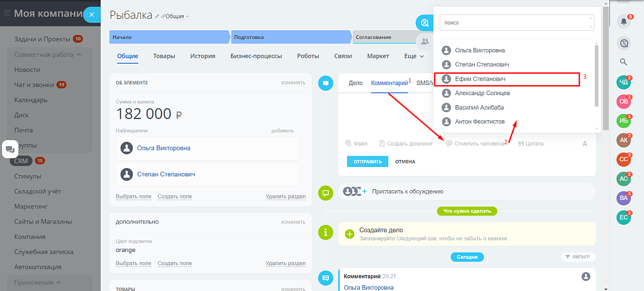Click Отметить человека mention button
This screenshot has height=291, width=644.
pyautogui.click(x=475, y=144)
